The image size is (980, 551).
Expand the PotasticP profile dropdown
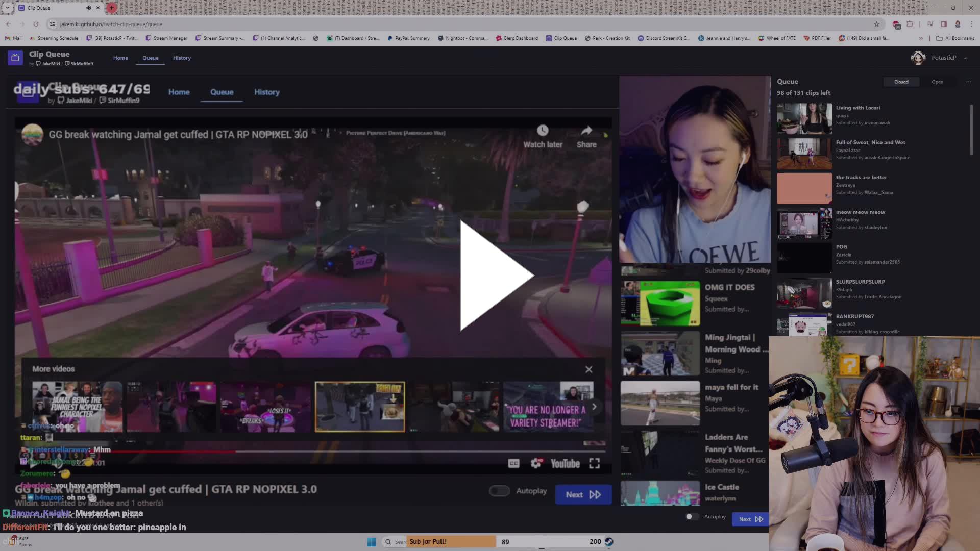[965, 58]
